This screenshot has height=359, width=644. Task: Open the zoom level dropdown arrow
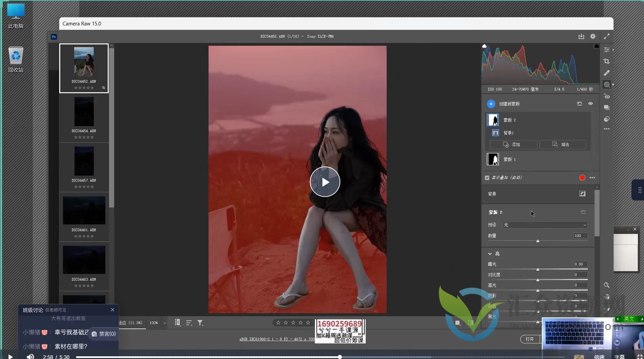click(165, 323)
